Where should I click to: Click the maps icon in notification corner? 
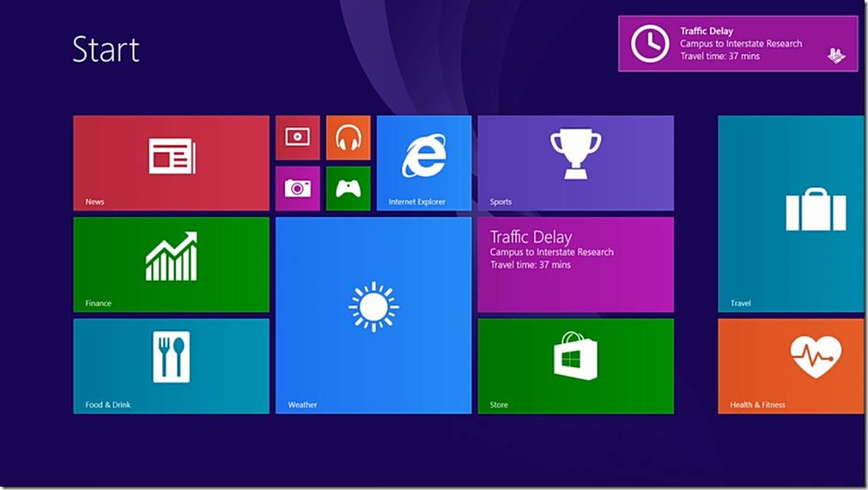[x=835, y=56]
